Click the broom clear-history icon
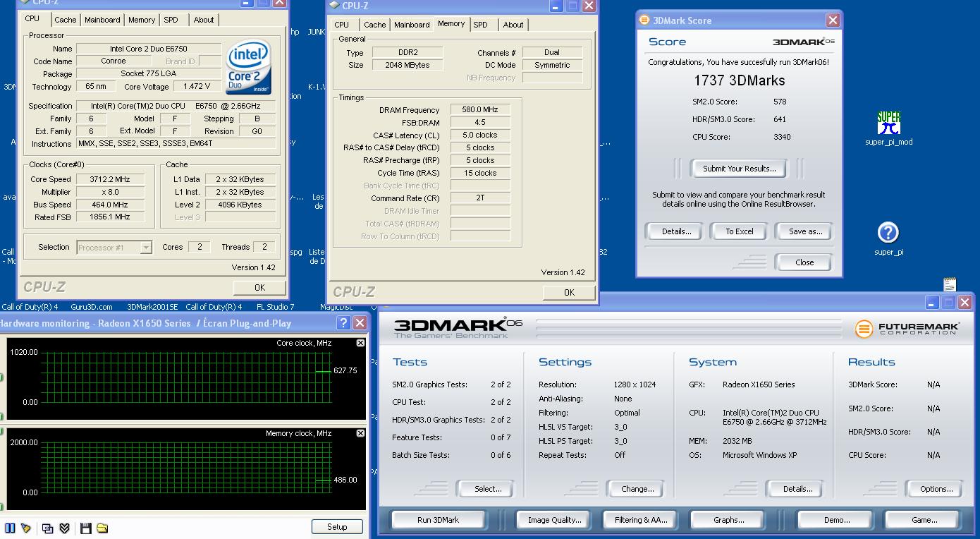The width and height of the screenshot is (980, 539). pyautogui.click(x=26, y=528)
